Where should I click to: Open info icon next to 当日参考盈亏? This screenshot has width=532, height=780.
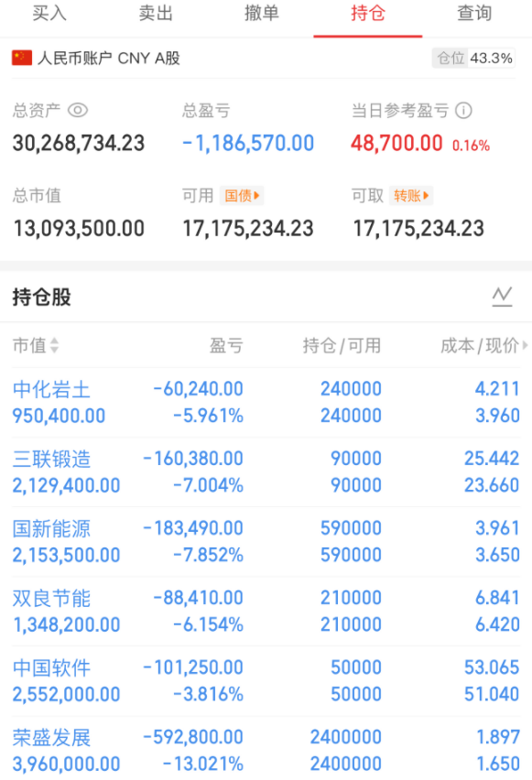click(x=464, y=110)
